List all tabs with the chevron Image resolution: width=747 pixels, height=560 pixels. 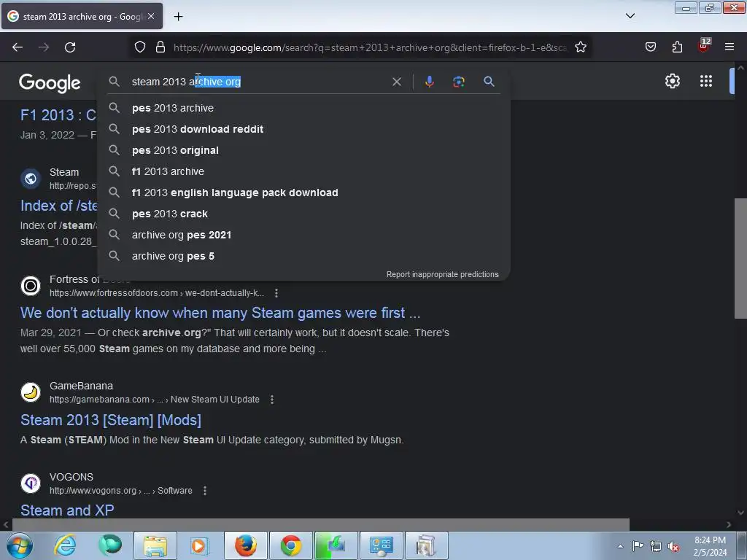click(630, 16)
